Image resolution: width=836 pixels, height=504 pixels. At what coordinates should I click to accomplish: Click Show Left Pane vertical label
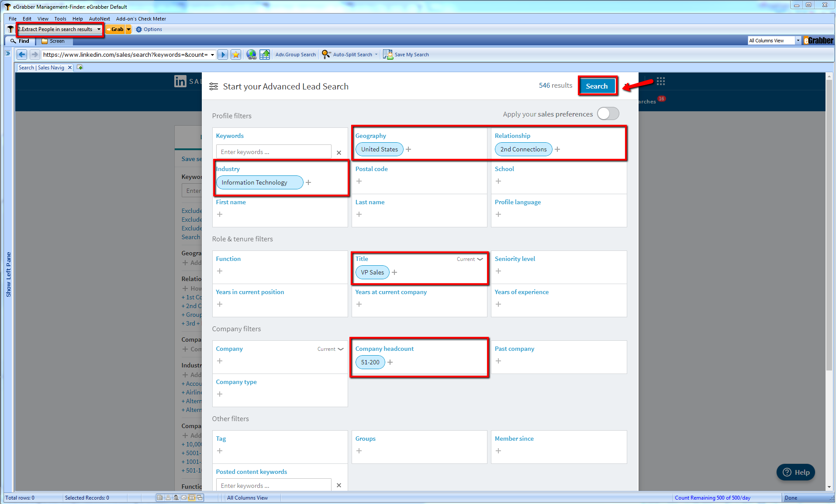coord(8,274)
